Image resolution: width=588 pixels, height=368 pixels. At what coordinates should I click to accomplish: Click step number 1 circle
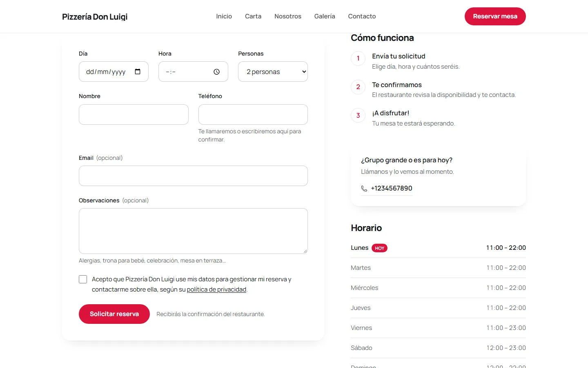pyautogui.click(x=358, y=58)
